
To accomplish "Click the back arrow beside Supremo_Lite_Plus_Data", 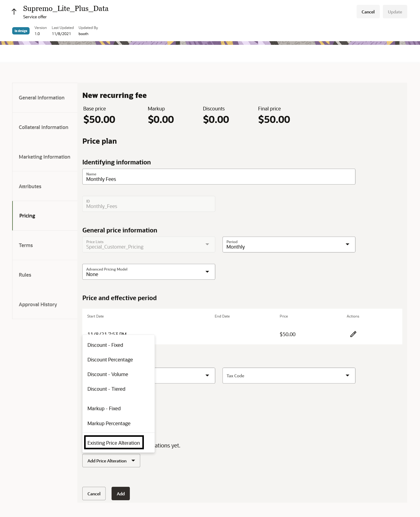I will (14, 12).
